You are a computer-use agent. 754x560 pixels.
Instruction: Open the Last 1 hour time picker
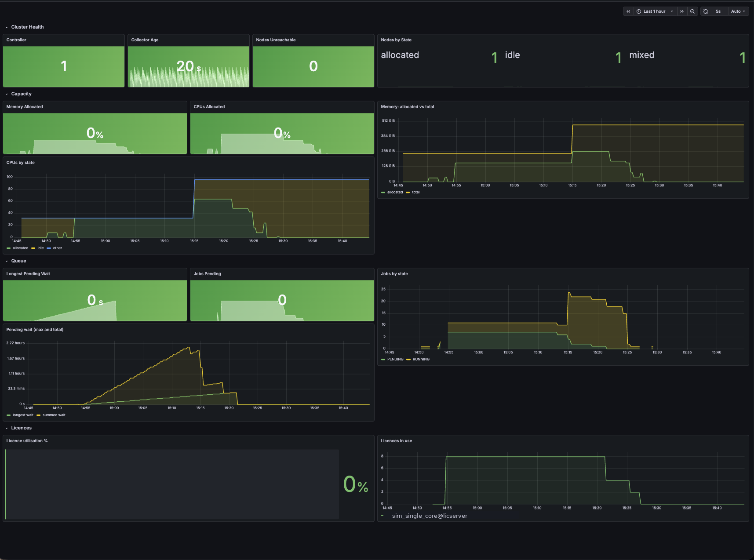[655, 11]
